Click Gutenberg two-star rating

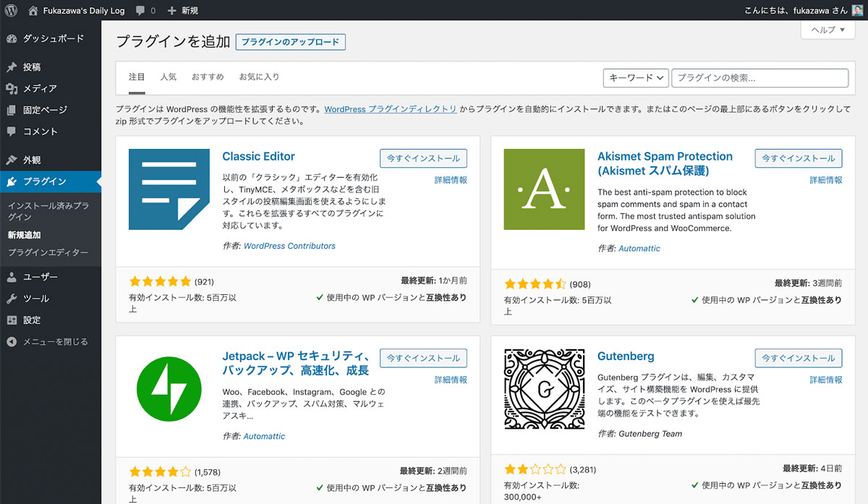535,469
